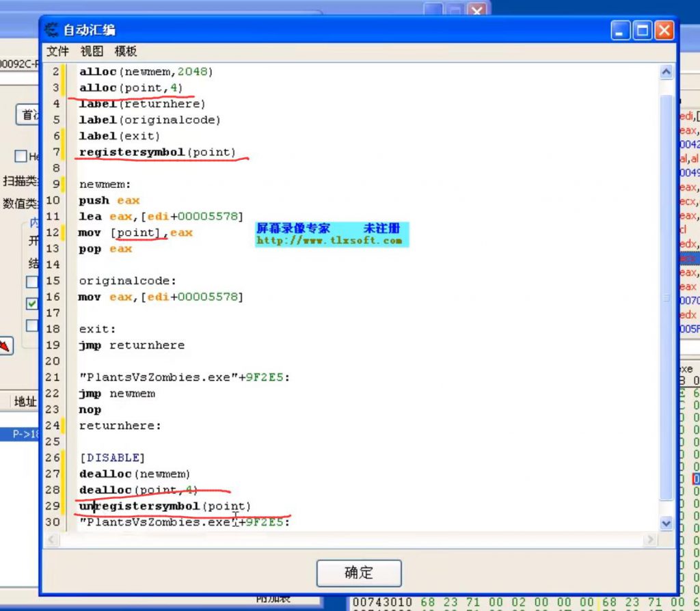Click the line jmp newmem
This screenshot has width=700, height=611.
[x=118, y=394]
